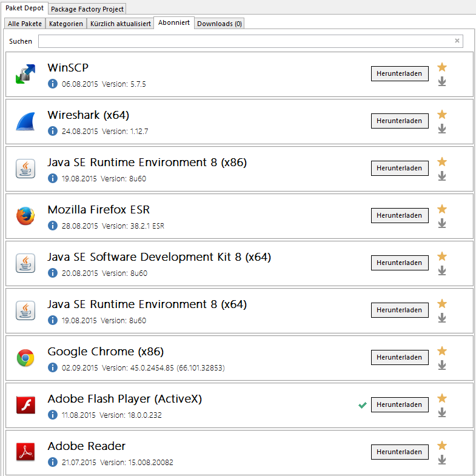The height and width of the screenshot is (476, 476).
Task: Click Herunterladen for Adobe Flash Player
Action: 400,404
